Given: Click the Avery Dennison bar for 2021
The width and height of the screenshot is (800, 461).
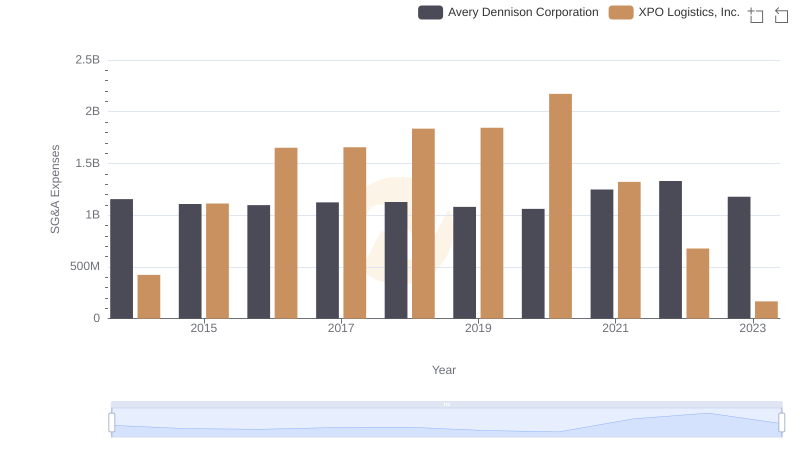Looking at the screenshot, I should point(602,254).
